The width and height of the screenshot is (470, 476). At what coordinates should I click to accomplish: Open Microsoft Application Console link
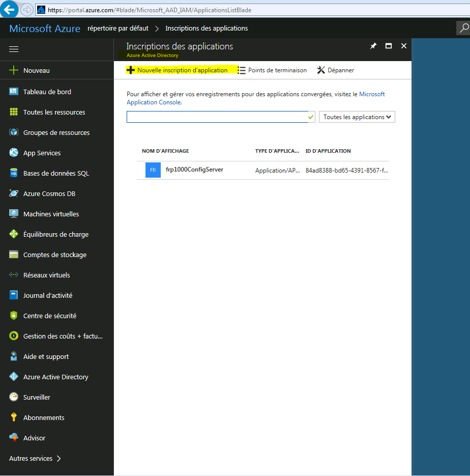click(x=256, y=98)
